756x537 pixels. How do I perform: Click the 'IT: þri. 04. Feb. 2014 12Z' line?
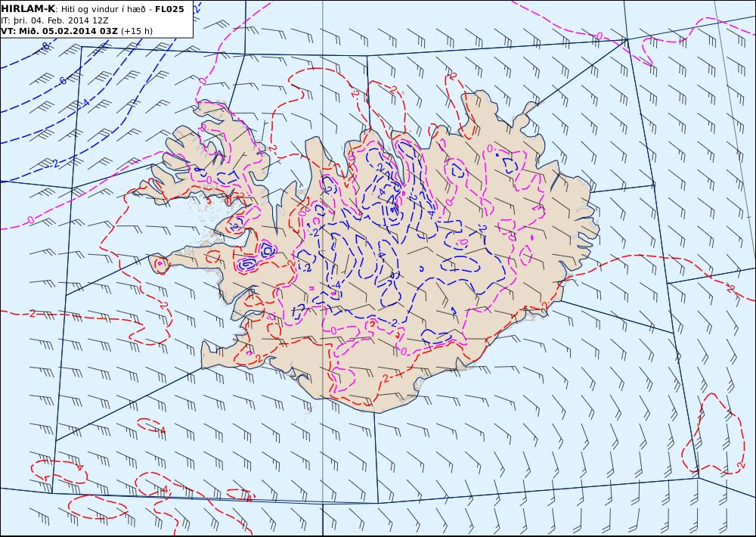point(54,20)
